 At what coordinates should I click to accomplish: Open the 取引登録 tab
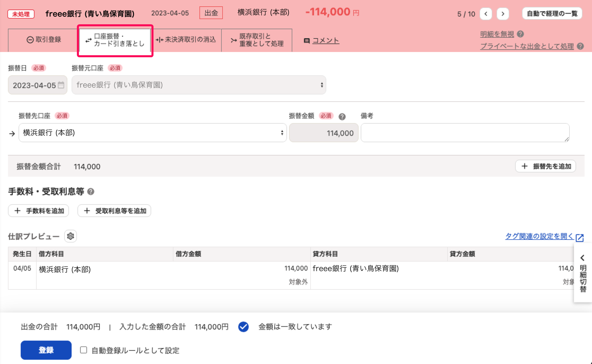[x=44, y=40]
